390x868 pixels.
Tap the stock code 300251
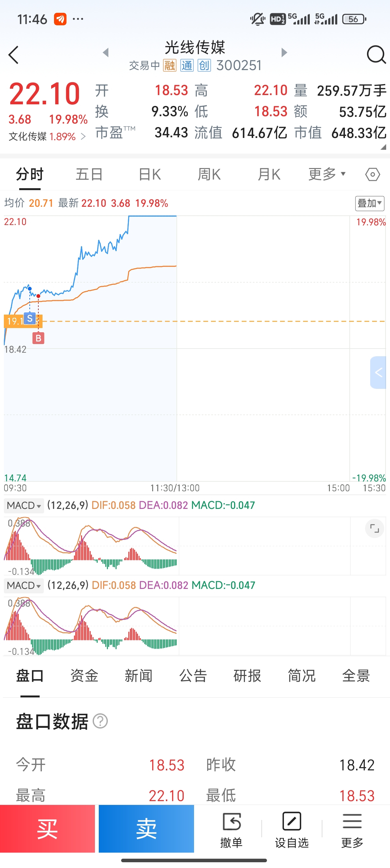(x=239, y=65)
